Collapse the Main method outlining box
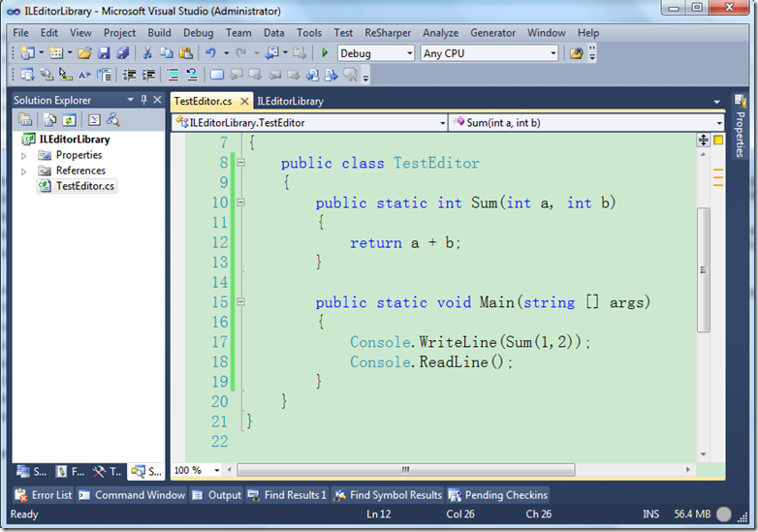Screen dimensions: 758x532 (x=240, y=302)
